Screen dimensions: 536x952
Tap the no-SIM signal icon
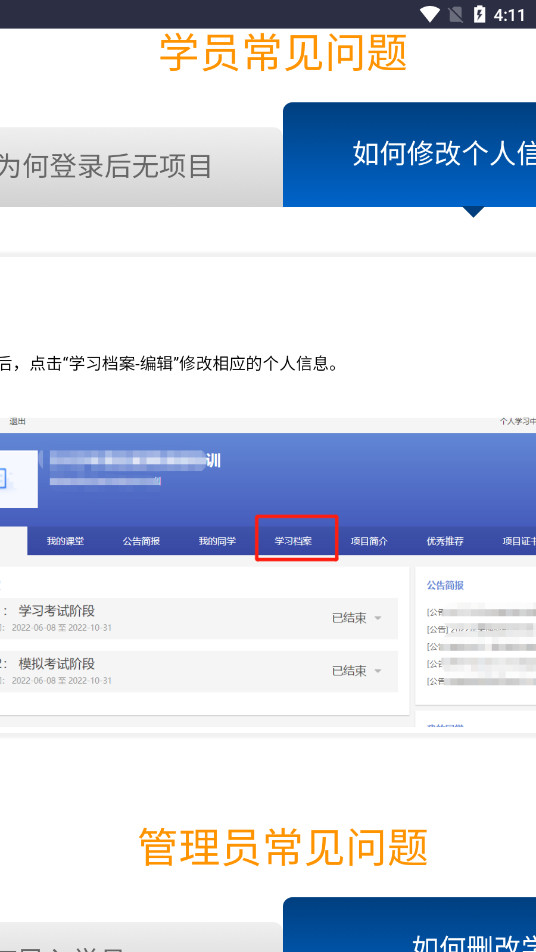455,14
